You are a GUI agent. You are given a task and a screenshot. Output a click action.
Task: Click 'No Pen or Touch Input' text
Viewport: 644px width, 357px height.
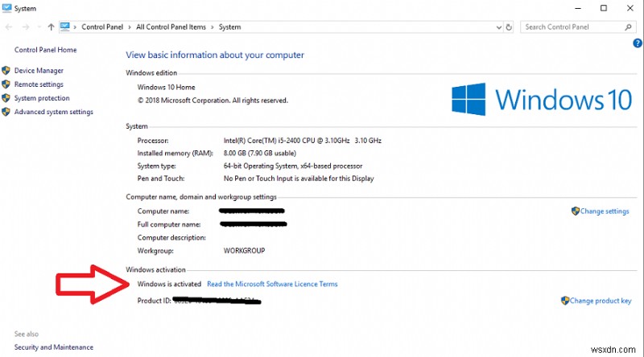[299, 178]
